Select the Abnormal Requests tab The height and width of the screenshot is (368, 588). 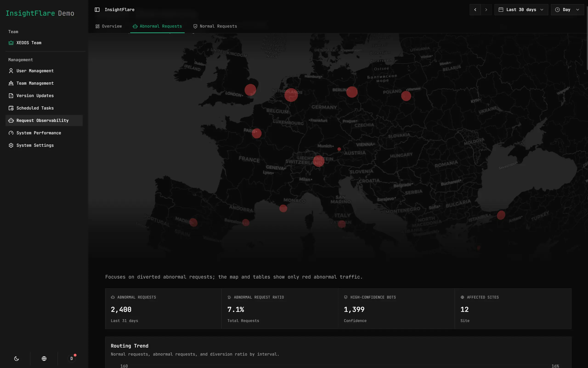pos(157,26)
